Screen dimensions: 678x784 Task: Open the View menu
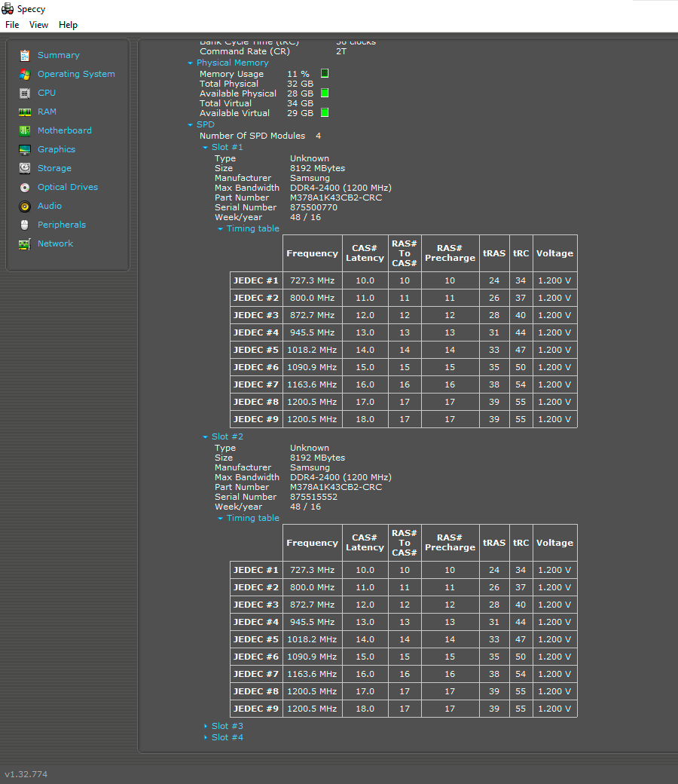coord(38,25)
